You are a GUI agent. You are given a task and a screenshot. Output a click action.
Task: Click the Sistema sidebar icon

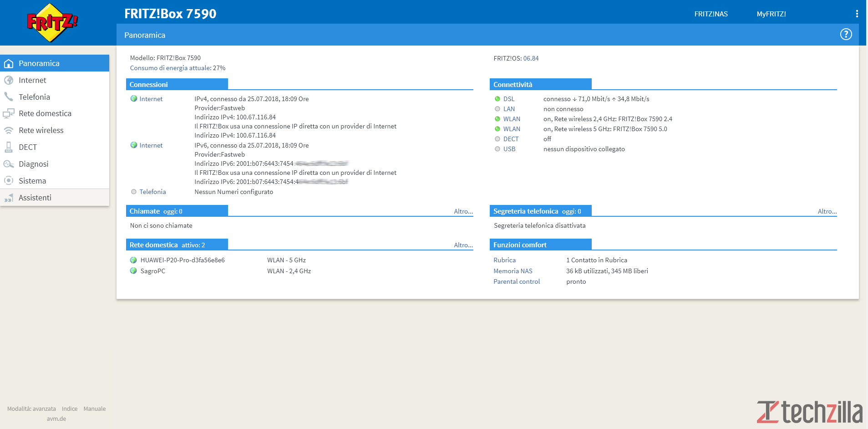click(x=9, y=181)
